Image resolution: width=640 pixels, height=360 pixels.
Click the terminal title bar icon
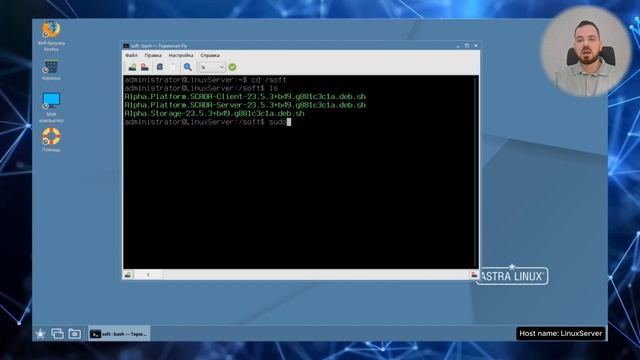click(x=126, y=46)
